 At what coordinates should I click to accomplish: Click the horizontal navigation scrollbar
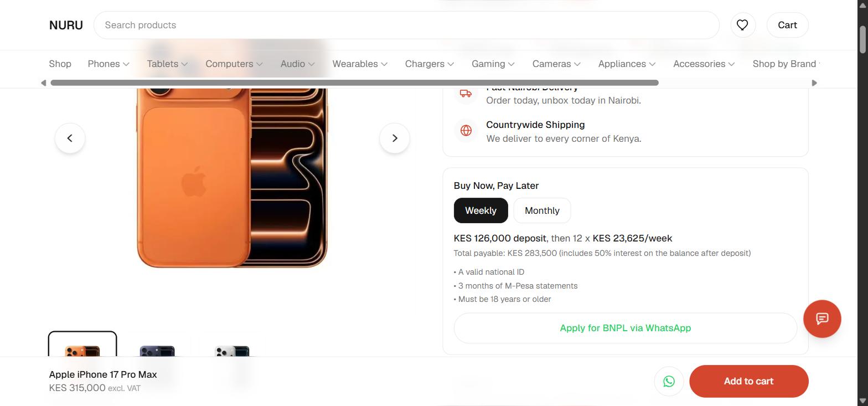[x=354, y=83]
